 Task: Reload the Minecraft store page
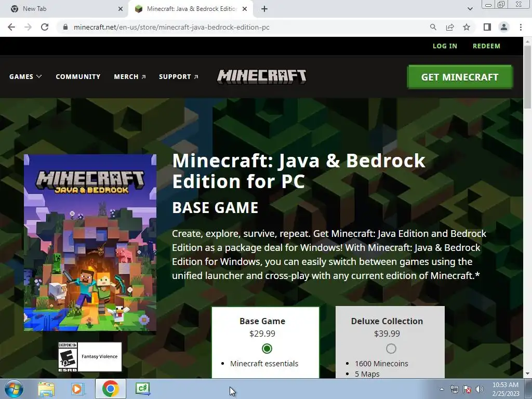tap(45, 27)
